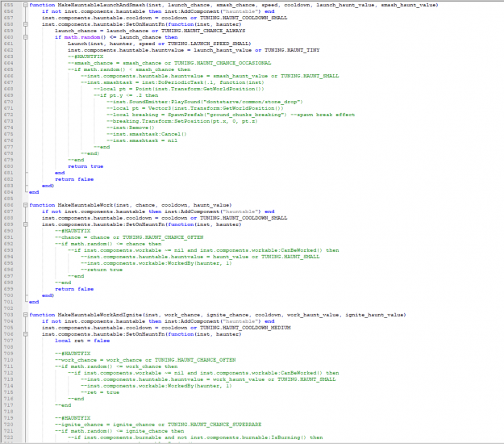The width and height of the screenshot is (504, 444).
Task: Click the first --#HAUNTFIX comment on line 663
Action: (x=86, y=56)
